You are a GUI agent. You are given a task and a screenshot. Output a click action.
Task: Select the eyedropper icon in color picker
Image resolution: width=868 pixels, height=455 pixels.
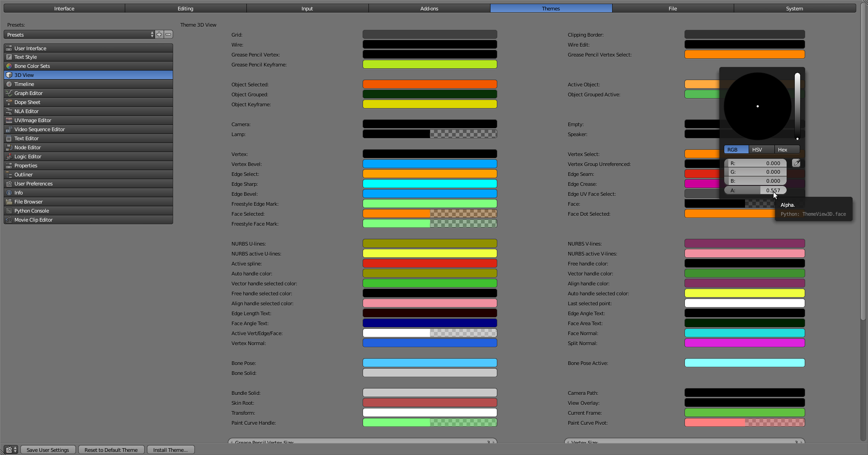(796, 163)
